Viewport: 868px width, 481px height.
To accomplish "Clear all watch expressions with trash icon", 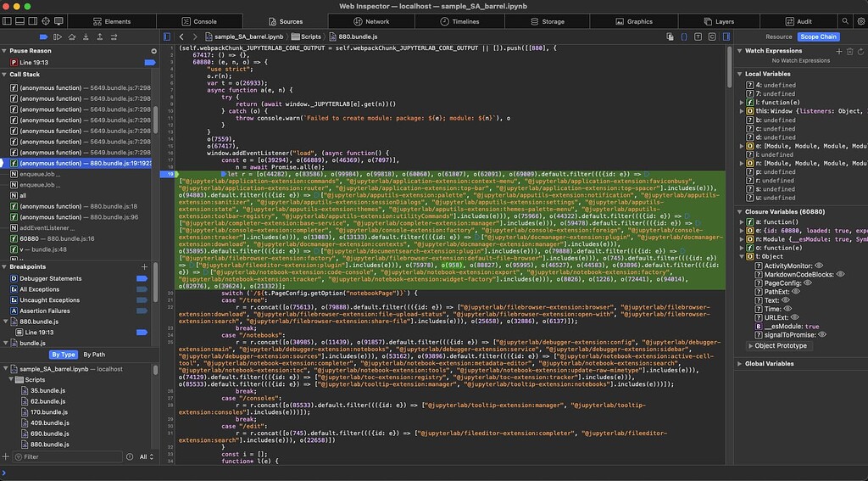I will coord(850,51).
